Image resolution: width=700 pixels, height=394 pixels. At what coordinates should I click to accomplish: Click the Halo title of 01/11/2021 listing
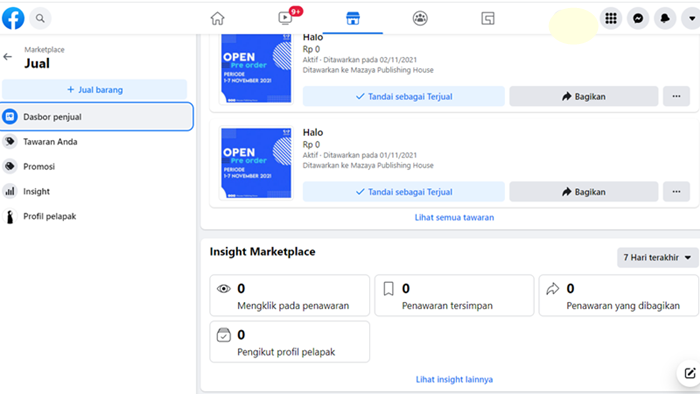(313, 133)
